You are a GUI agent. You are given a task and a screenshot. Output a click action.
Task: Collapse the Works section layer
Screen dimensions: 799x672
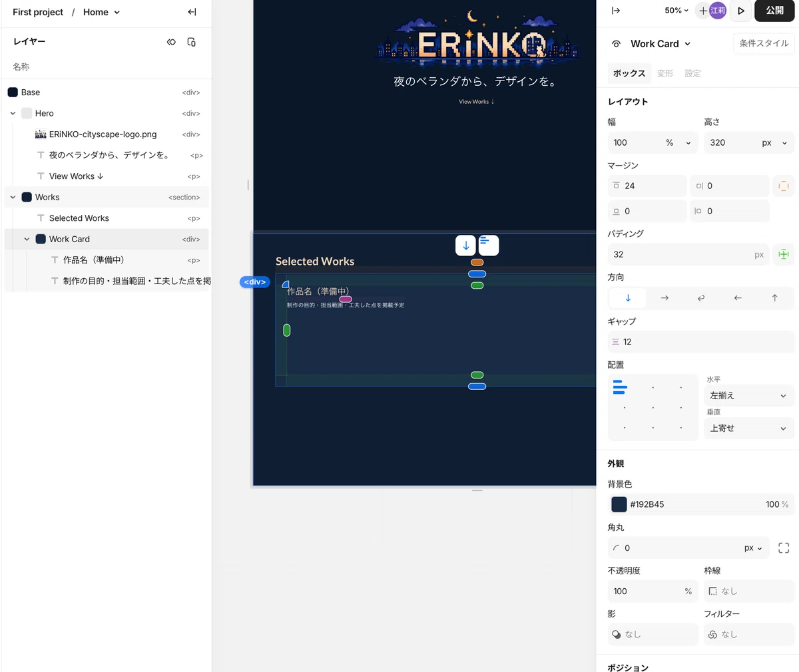[x=13, y=198]
